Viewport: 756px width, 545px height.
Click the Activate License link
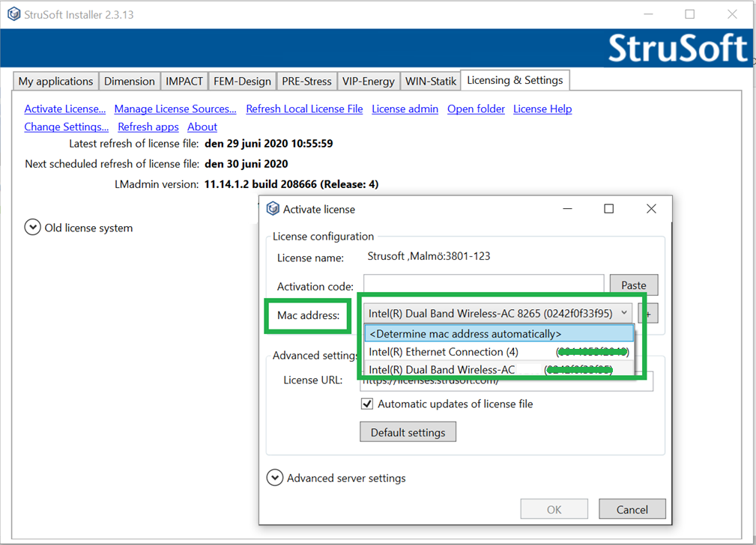point(65,109)
